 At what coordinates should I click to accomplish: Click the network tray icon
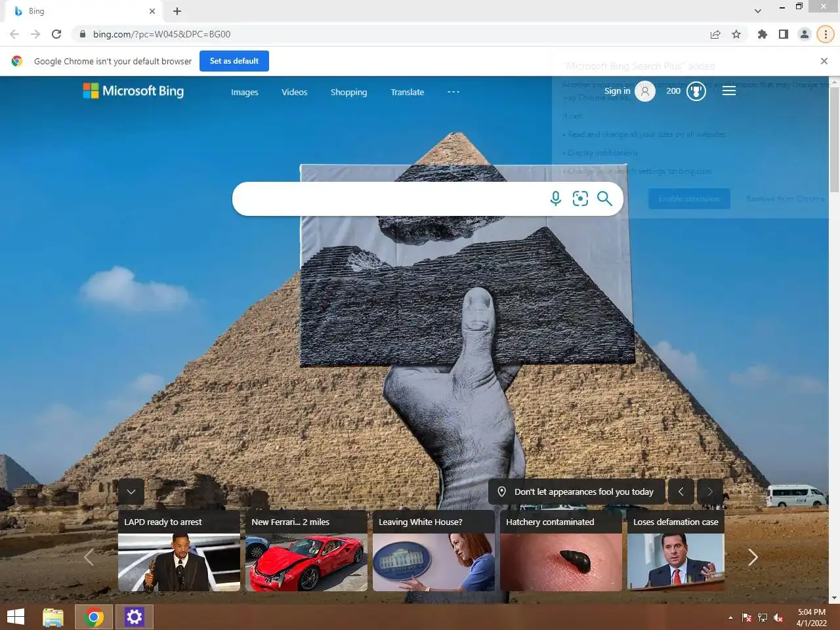click(x=763, y=618)
